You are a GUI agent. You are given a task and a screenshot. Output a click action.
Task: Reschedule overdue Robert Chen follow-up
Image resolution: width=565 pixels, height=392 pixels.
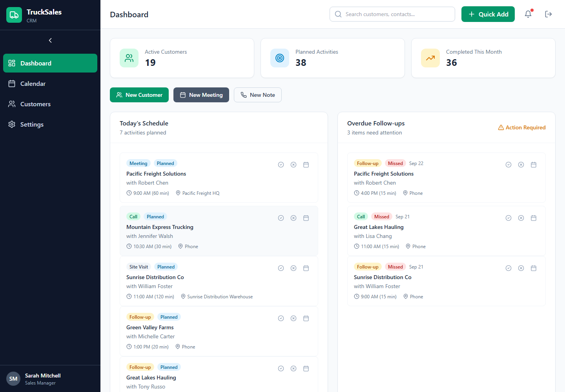tap(534, 165)
